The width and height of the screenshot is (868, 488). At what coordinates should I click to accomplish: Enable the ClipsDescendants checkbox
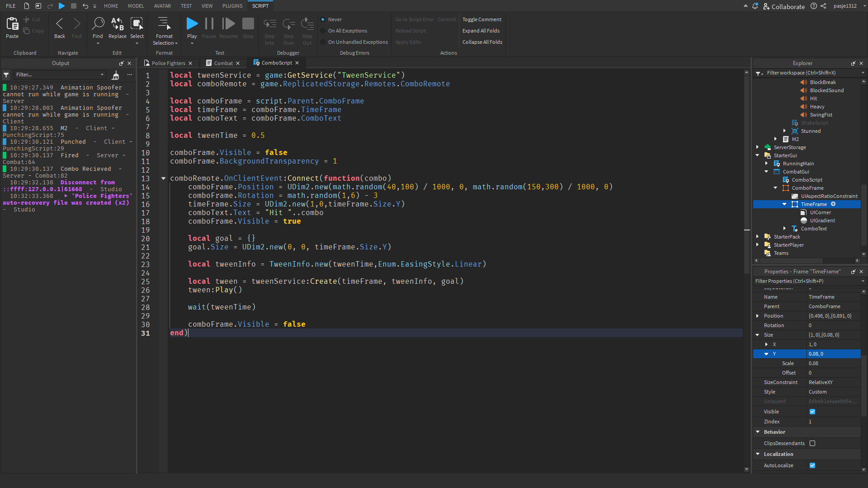[812, 443]
